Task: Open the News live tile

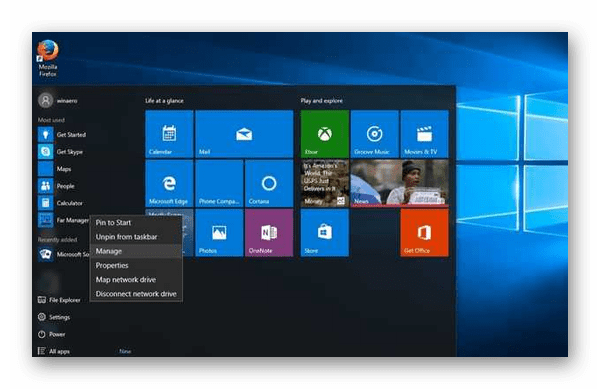Action: tap(399, 184)
